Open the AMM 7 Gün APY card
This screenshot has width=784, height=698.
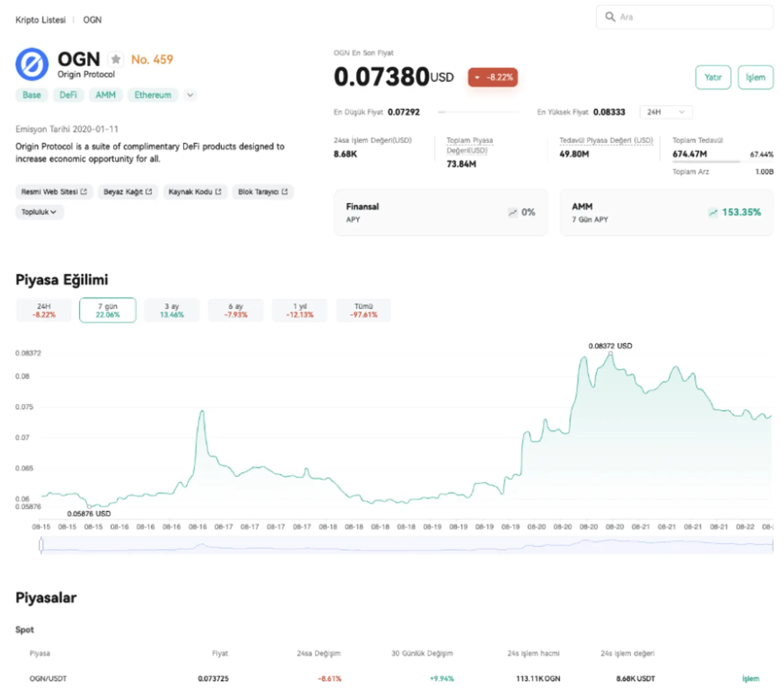pyautogui.click(x=666, y=212)
